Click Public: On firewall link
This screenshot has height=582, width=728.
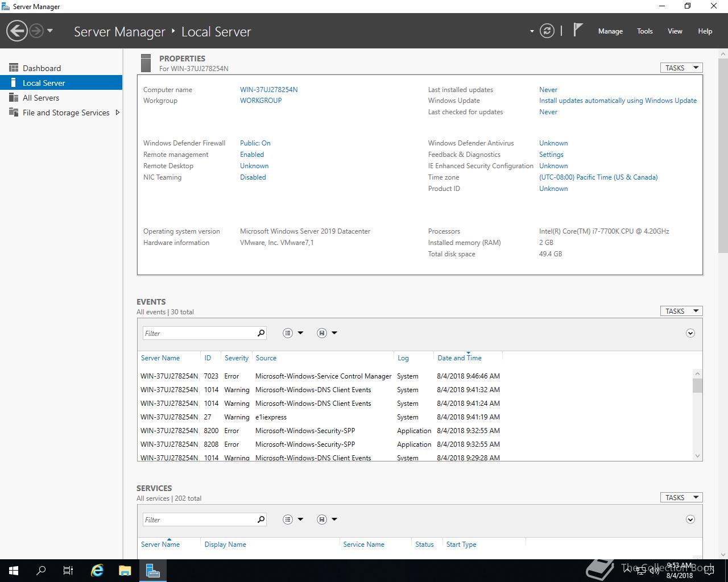click(255, 143)
